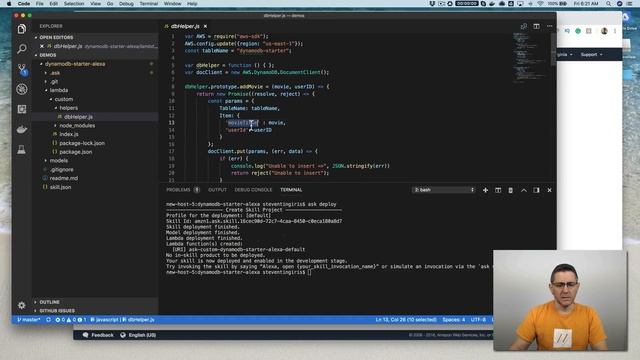Open the Extensions view
640x360 pixels.
[x=22, y=109]
